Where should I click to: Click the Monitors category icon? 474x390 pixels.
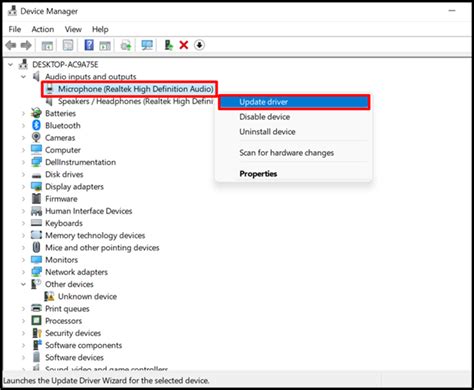tap(36, 260)
